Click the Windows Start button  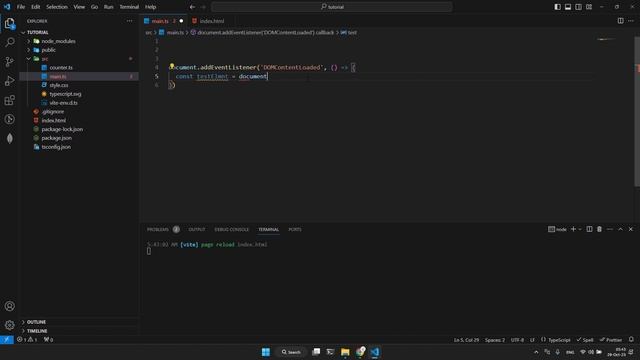coord(266,352)
